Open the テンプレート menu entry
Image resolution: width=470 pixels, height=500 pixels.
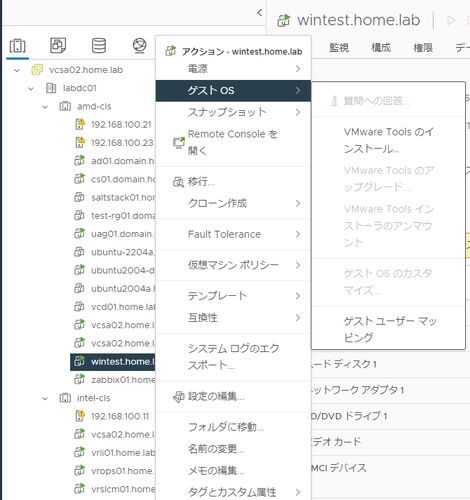tap(233, 296)
